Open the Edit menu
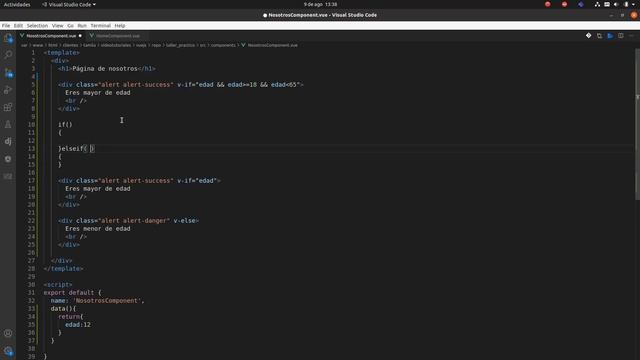Viewport: 640px width, 360px height. pos(18,26)
